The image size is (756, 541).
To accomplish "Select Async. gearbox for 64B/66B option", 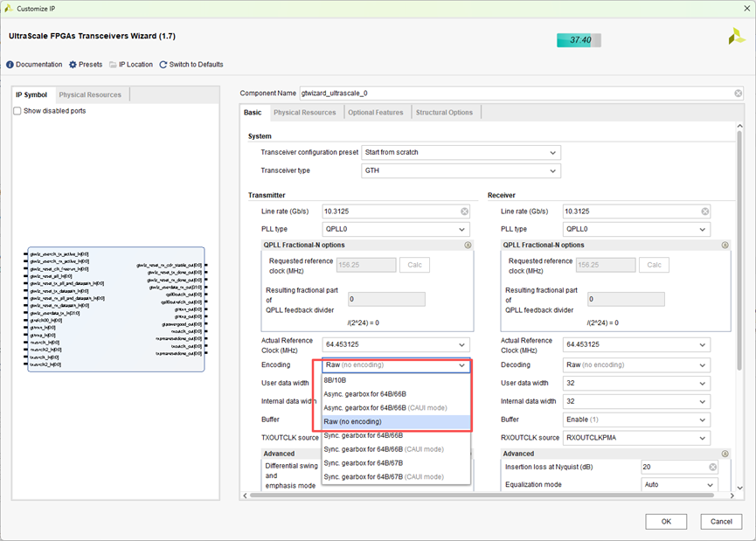I will [396, 394].
